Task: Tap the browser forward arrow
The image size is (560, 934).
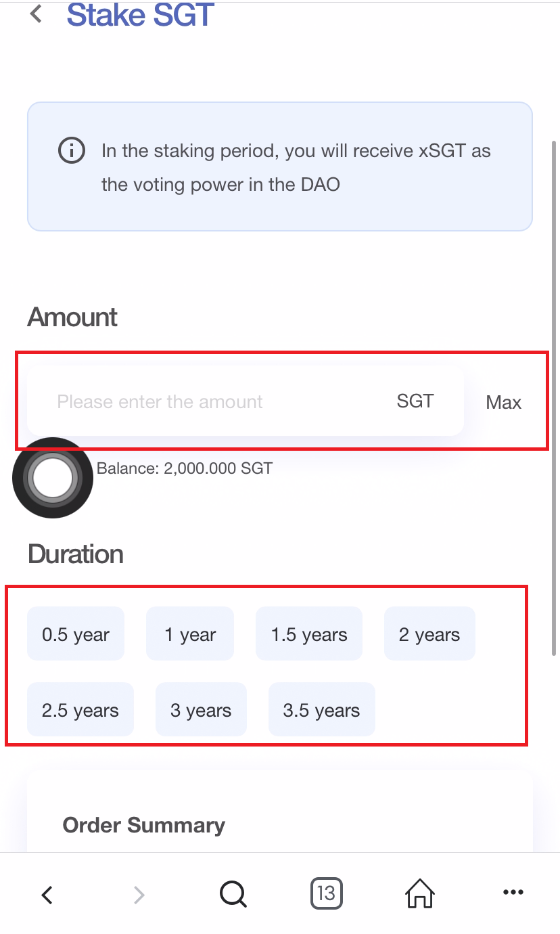Action: [x=139, y=895]
